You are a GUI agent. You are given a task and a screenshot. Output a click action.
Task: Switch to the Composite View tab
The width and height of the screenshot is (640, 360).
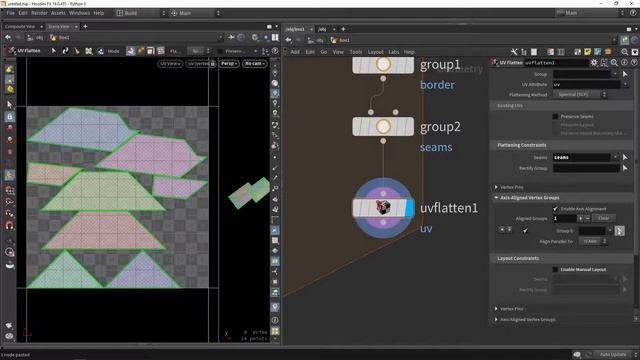click(x=20, y=27)
